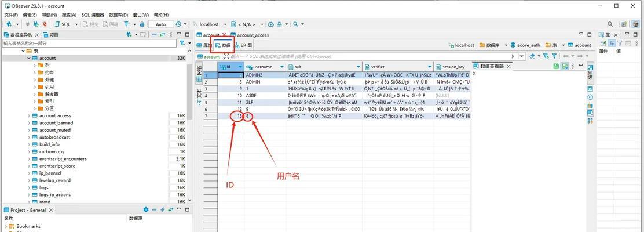Open the id column filter dropdown
This screenshot has width=644, height=232.
(x=240, y=67)
